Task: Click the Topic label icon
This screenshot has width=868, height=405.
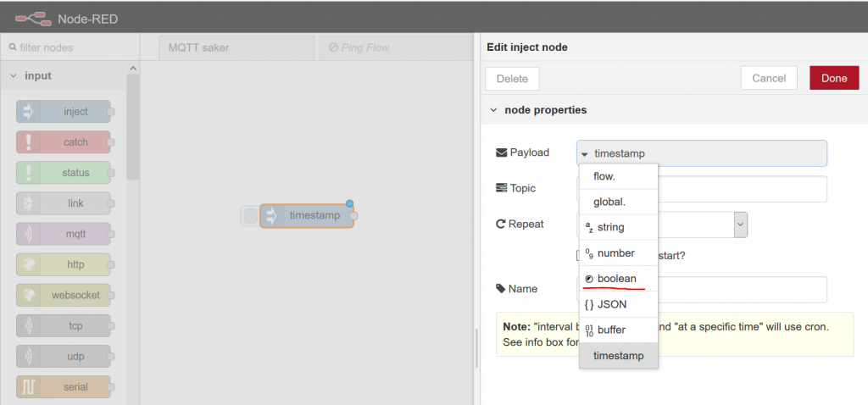Action: pos(501,188)
